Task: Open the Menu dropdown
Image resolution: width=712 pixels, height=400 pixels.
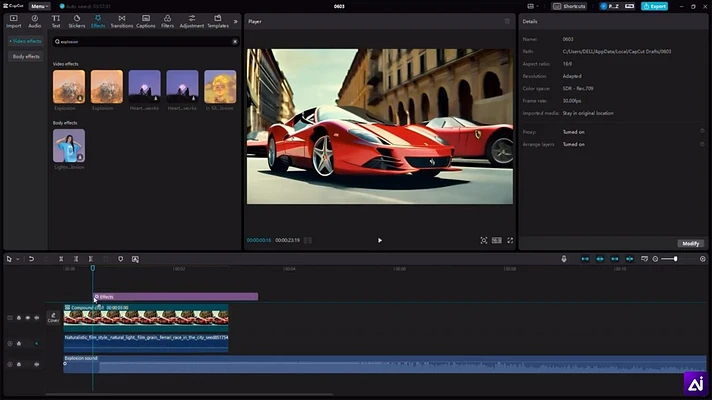Action: (x=40, y=6)
